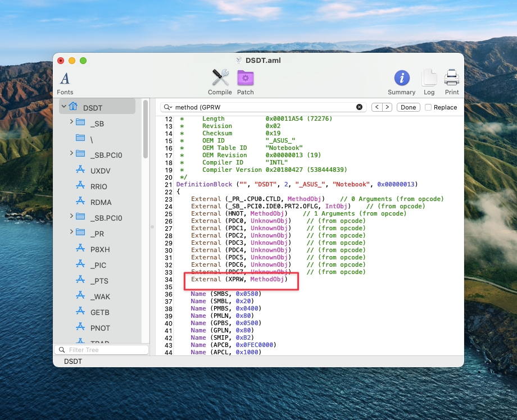Viewport: 517px width, 420px height.
Task: Show the Summary info
Action: point(401,82)
